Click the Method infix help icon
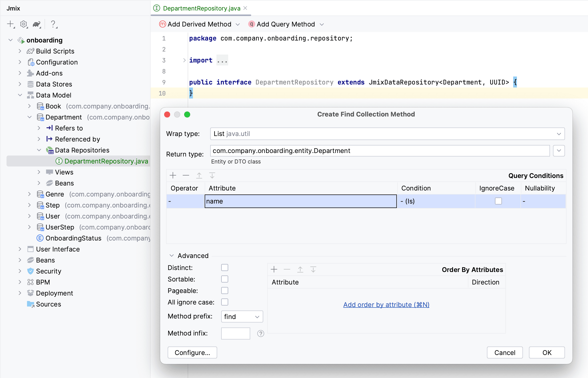This screenshot has width=588, height=378. tap(260, 333)
